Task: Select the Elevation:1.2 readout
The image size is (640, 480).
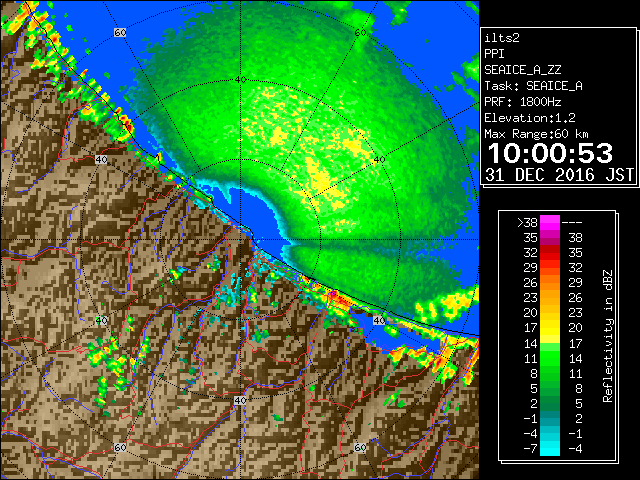Action: point(530,118)
